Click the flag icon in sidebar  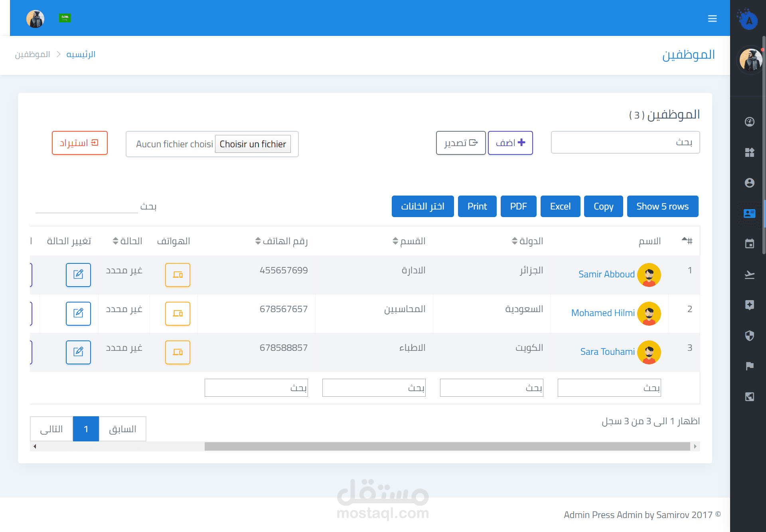click(x=749, y=366)
